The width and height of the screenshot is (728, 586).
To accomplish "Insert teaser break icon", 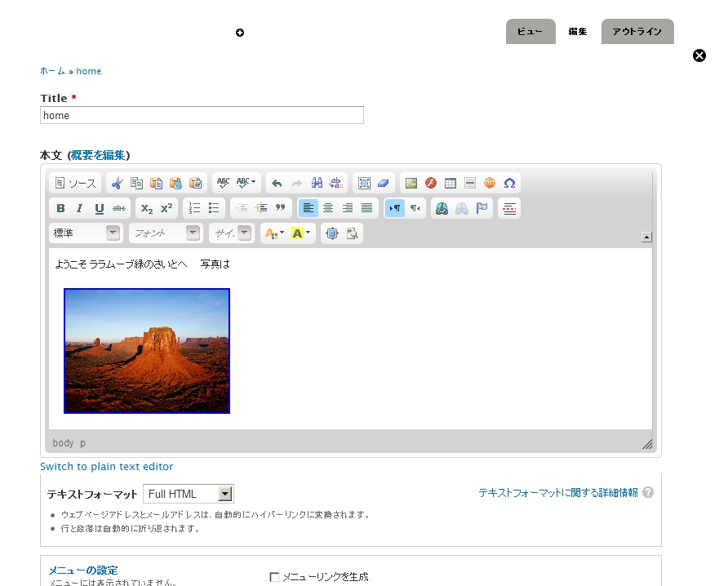I will tap(509, 208).
